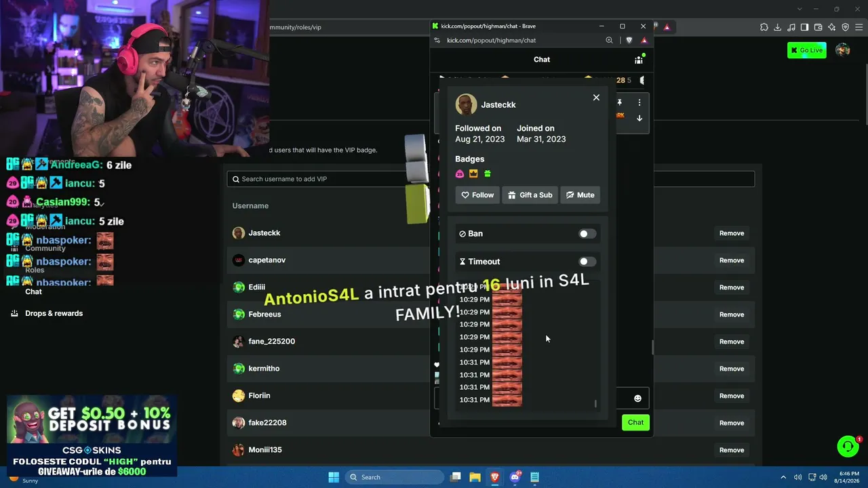This screenshot has width=868, height=488.
Task: Open the Notepad taskbar icon
Action: coord(535,477)
